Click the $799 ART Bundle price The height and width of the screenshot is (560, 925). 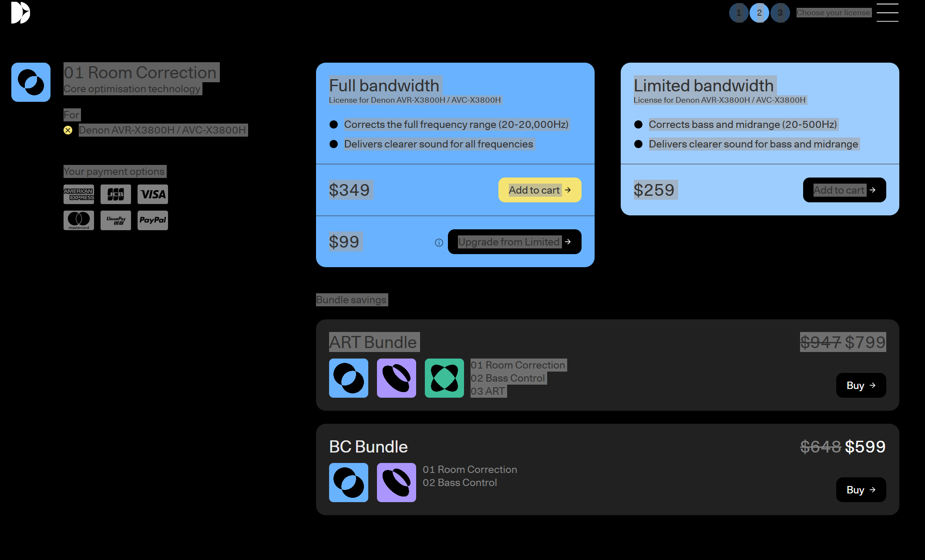click(x=865, y=342)
